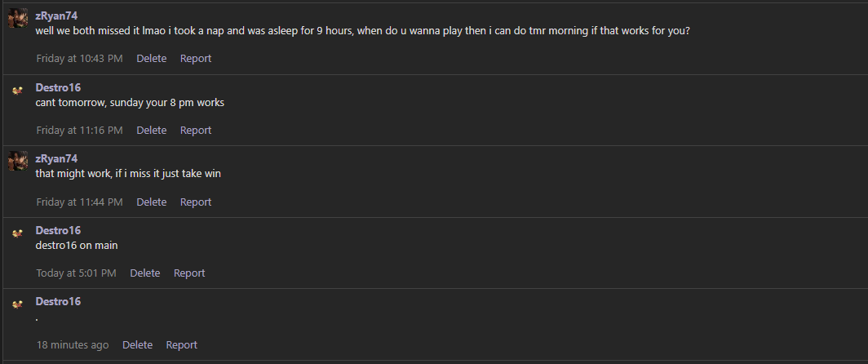Delete the comment posted Today at 5:01 PM
The image size is (868, 364).
[145, 273]
